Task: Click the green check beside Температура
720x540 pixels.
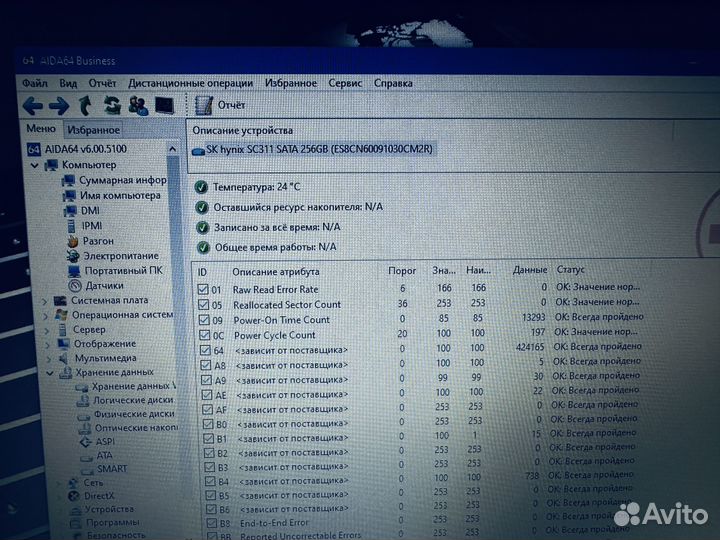Action: point(201,187)
